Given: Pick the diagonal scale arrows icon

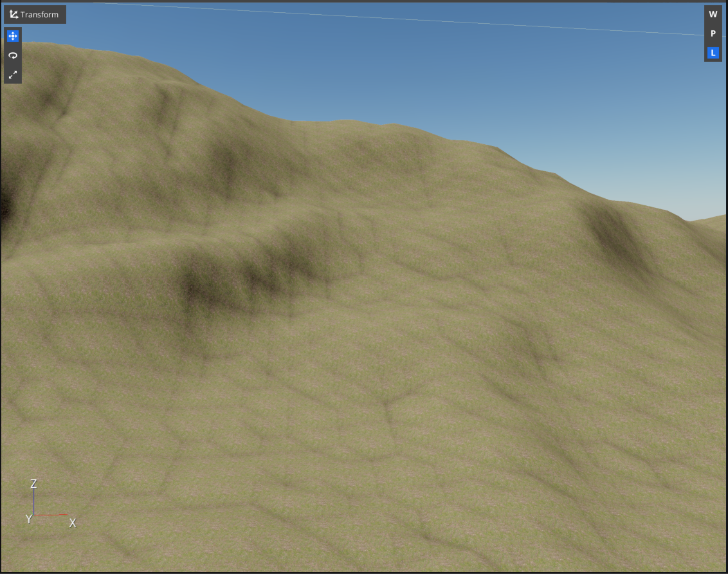Looking at the screenshot, I should [x=12, y=74].
